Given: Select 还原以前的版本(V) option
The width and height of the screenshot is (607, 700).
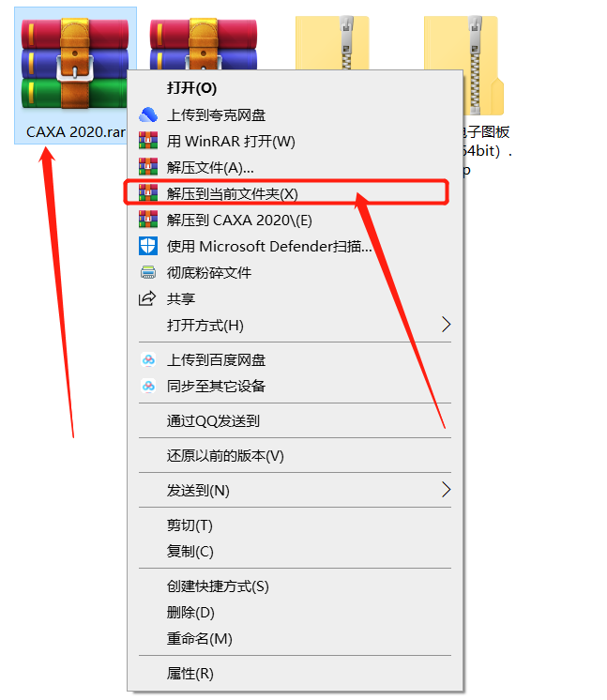Looking at the screenshot, I should click(x=225, y=455).
